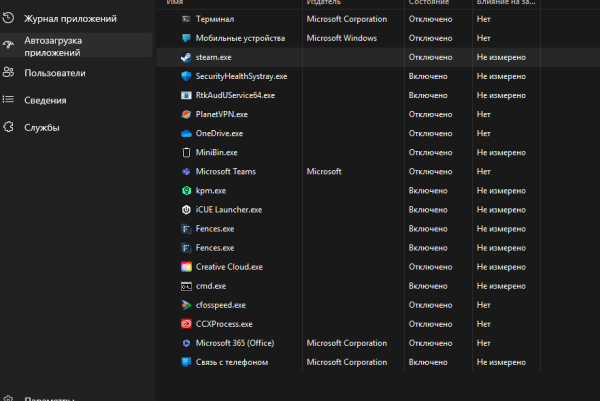Screen dimensions: 600x401
Task: Select the MiniBin.exe row
Action: (x=217, y=152)
